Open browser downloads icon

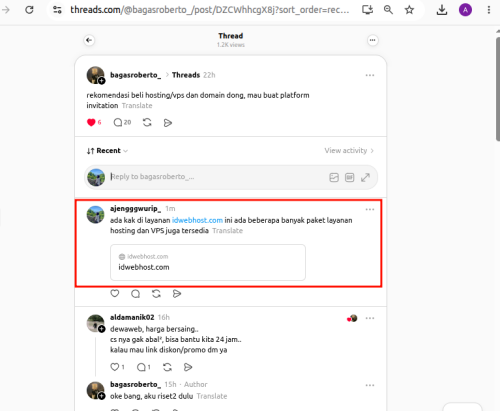[442, 10]
